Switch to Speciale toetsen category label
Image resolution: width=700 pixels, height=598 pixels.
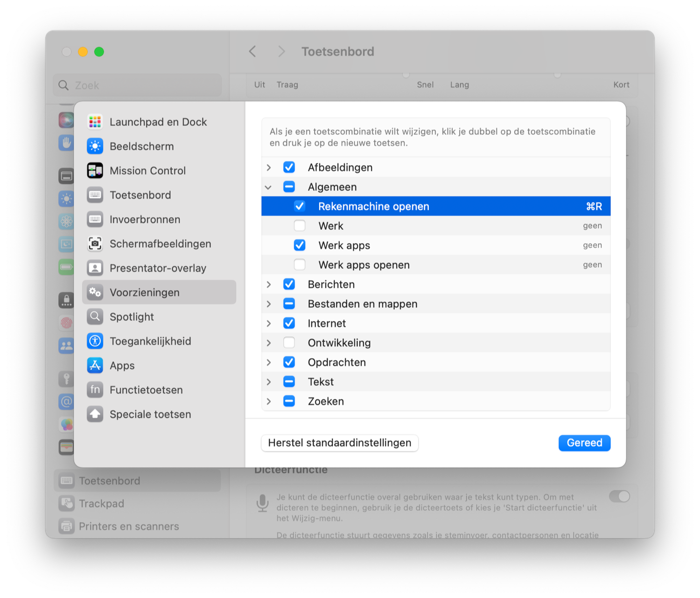[150, 414]
